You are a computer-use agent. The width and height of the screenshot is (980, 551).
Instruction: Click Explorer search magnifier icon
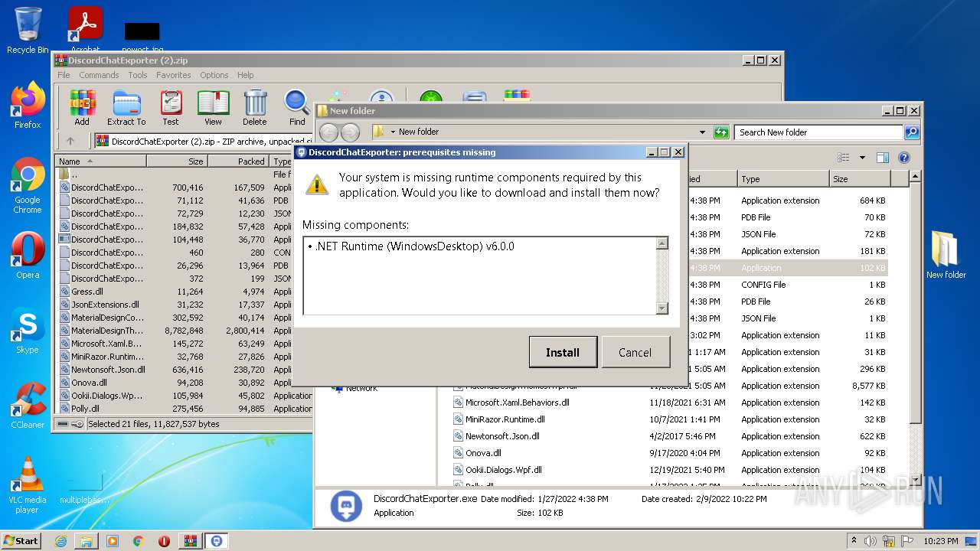point(911,132)
